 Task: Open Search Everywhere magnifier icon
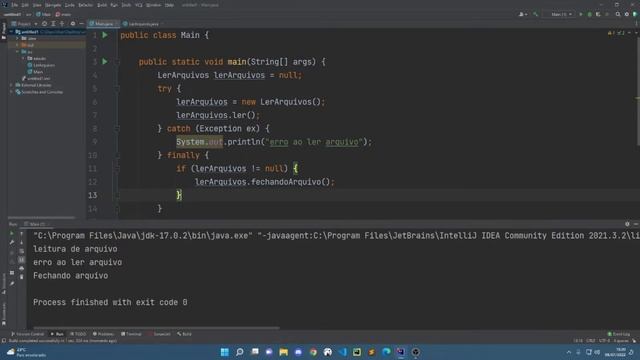tap(618, 14)
